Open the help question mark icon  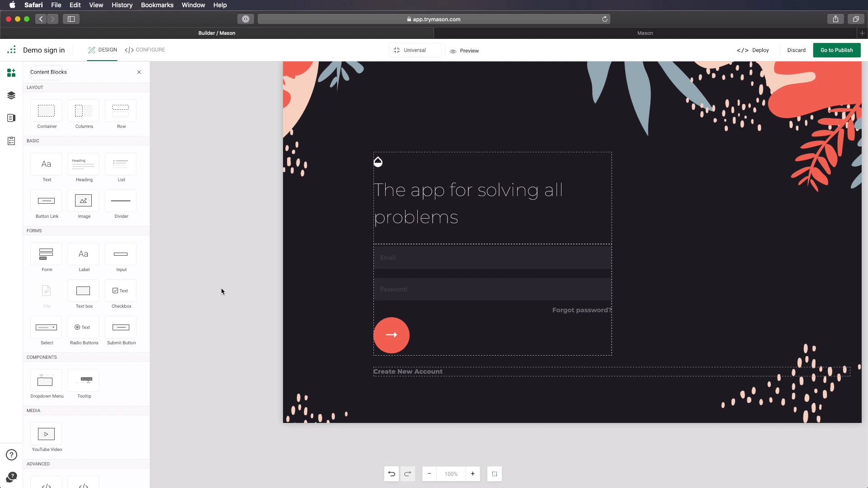tap(11, 455)
